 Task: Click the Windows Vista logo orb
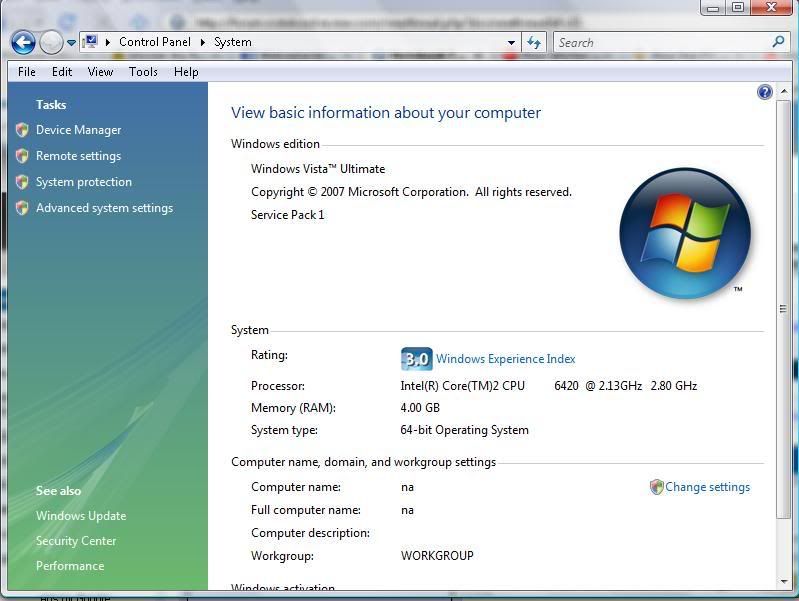click(x=685, y=233)
